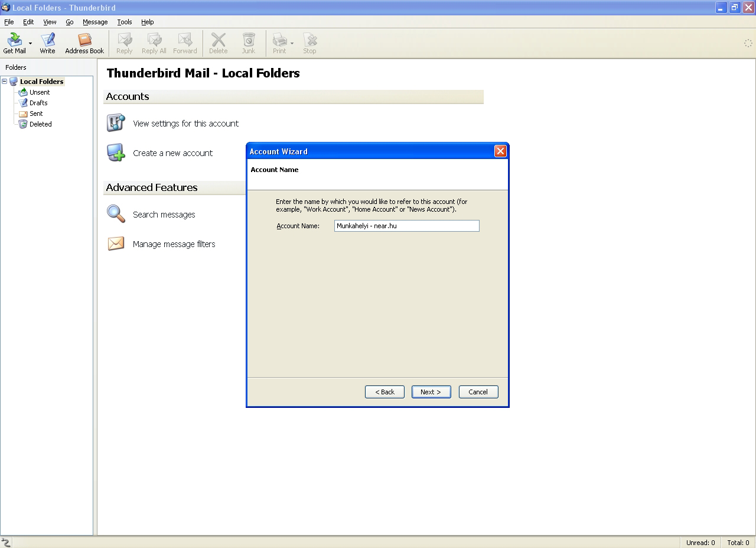Screen dimensions: 756x548
Task: Click the Create a new account icon
Action: coord(116,153)
